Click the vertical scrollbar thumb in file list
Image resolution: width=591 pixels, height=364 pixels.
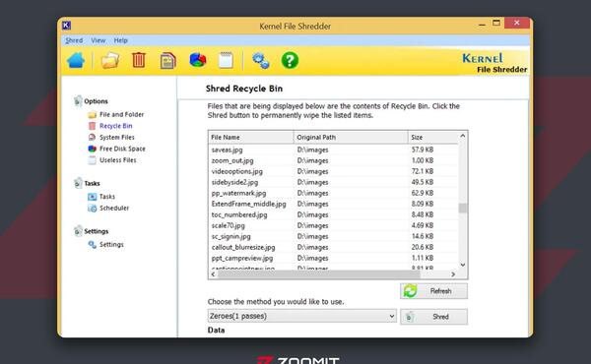click(463, 208)
